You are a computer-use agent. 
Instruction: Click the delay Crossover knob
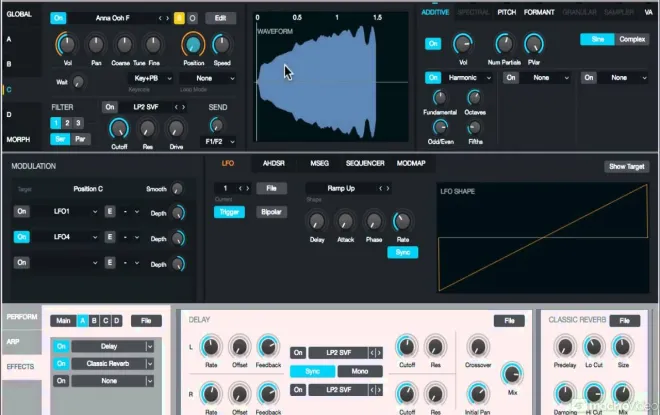478,347
